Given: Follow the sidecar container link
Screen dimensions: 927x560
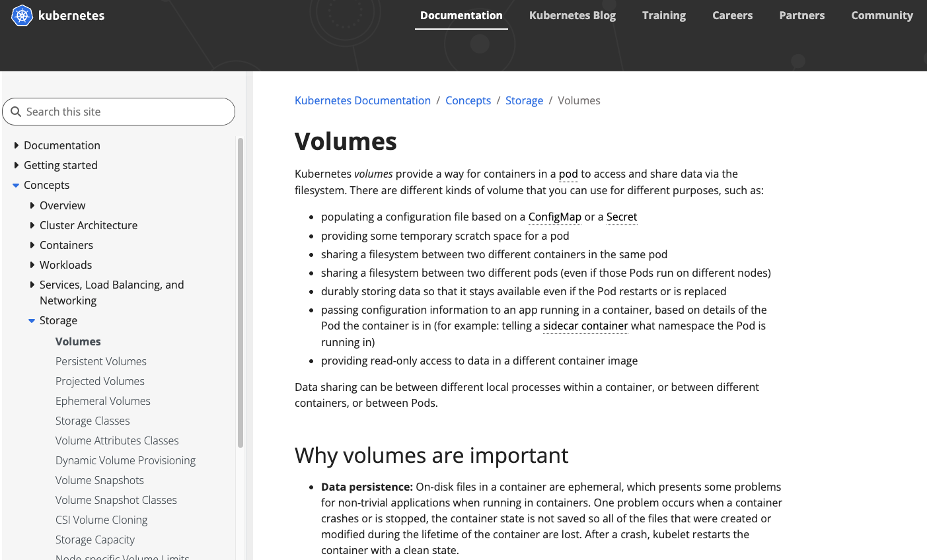Looking at the screenshot, I should click(x=585, y=326).
